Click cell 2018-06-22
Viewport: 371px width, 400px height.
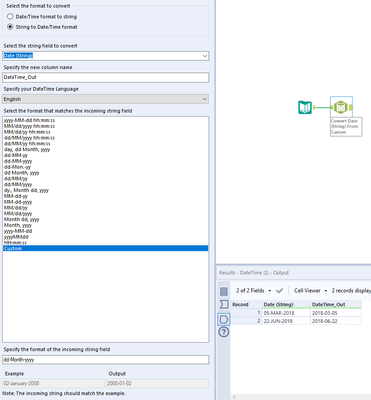point(336,321)
